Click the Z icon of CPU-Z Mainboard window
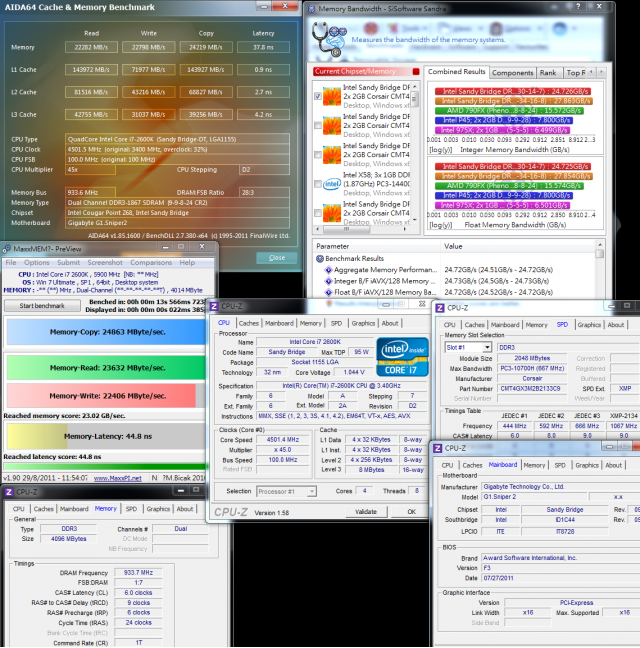Screen dimensions: 640x648 click(438, 448)
